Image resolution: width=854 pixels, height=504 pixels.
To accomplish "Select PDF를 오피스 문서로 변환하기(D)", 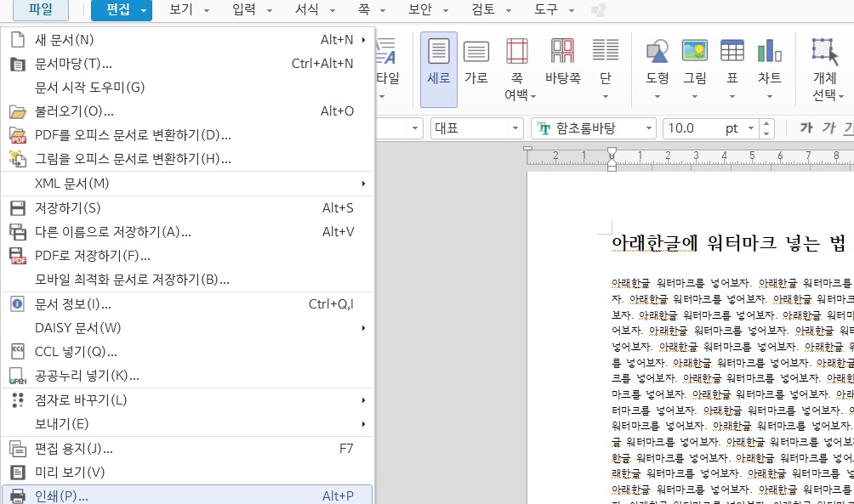I will (187, 135).
